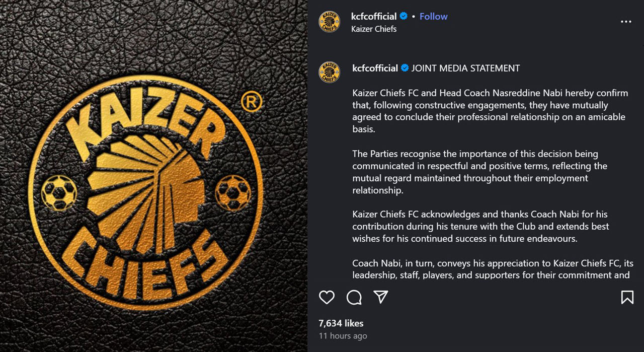Click the profile avatar beside the caption
This screenshot has width=644, height=352.
pyautogui.click(x=330, y=72)
